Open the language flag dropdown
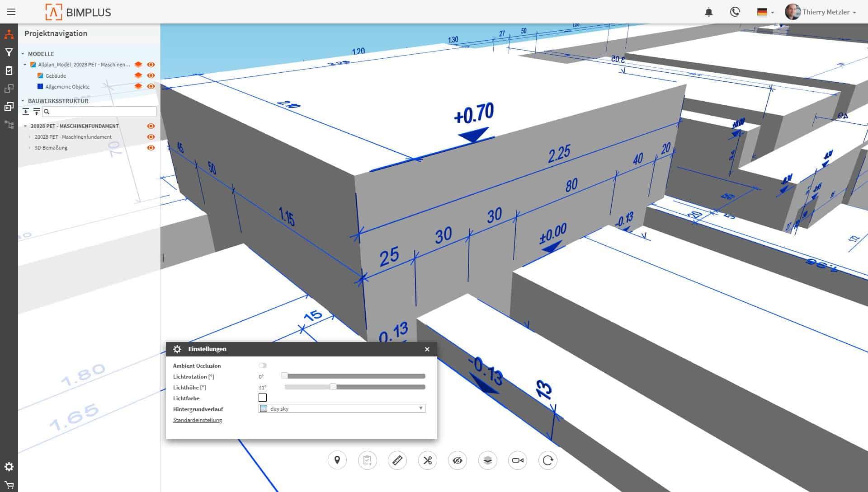868x492 pixels. coord(765,12)
